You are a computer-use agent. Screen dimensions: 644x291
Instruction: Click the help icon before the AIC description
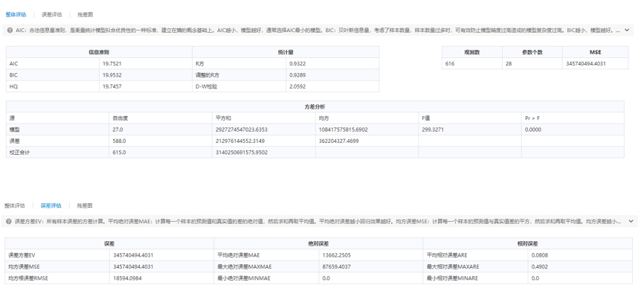(10, 30)
